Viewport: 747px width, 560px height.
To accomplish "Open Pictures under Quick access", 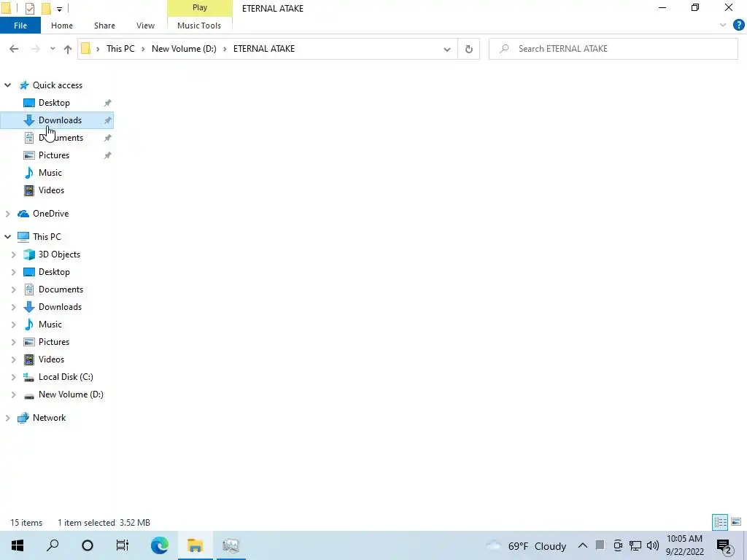I will (54, 155).
